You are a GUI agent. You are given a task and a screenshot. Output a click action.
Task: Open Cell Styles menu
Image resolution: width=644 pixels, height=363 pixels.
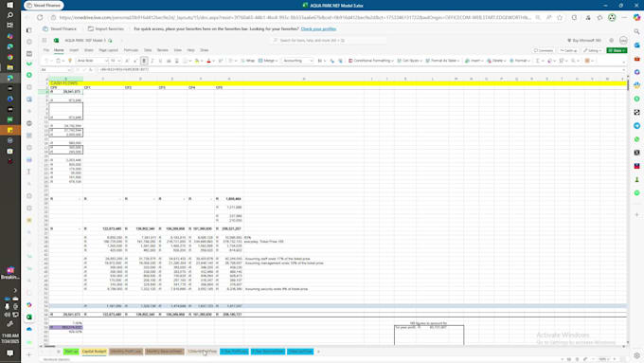tap(409, 61)
